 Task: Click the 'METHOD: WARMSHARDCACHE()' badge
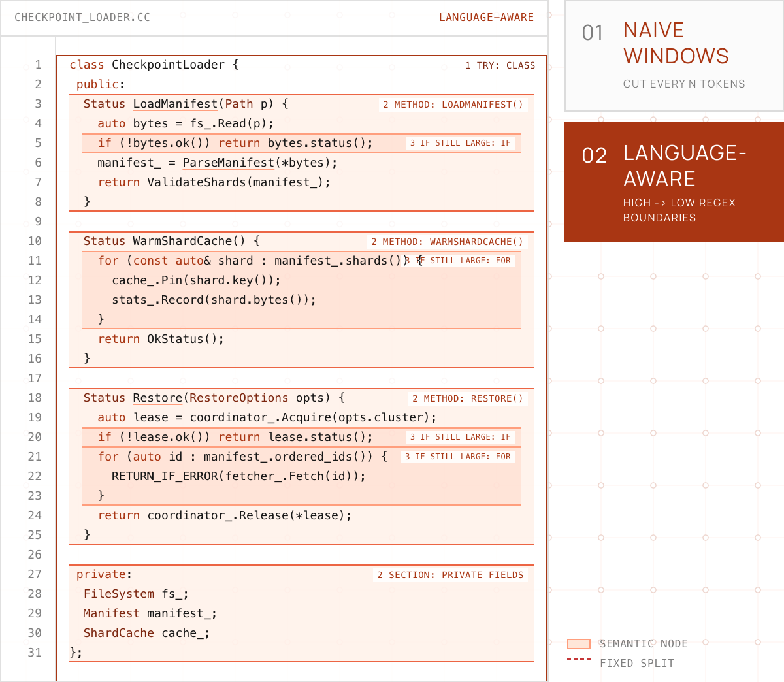447,242
